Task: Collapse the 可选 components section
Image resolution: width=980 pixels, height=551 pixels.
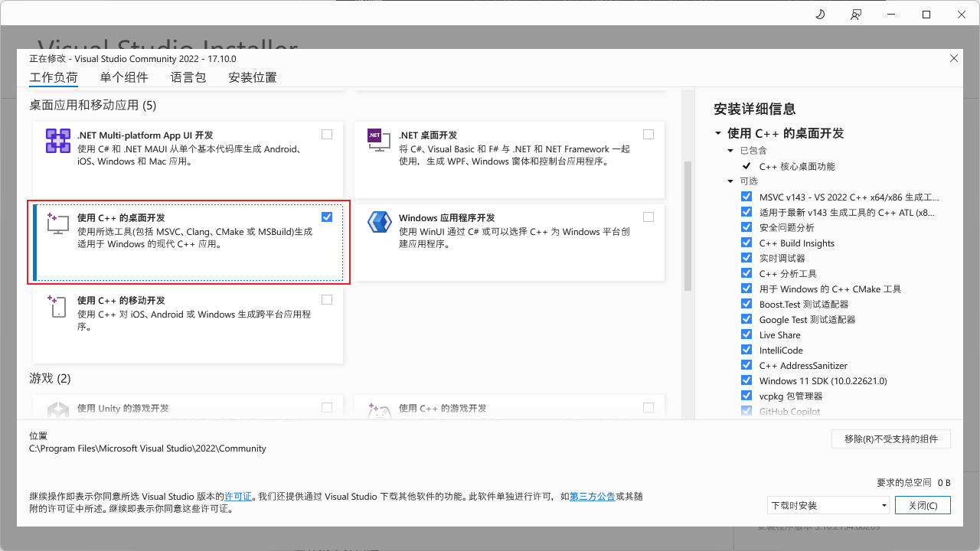Action: click(x=730, y=181)
